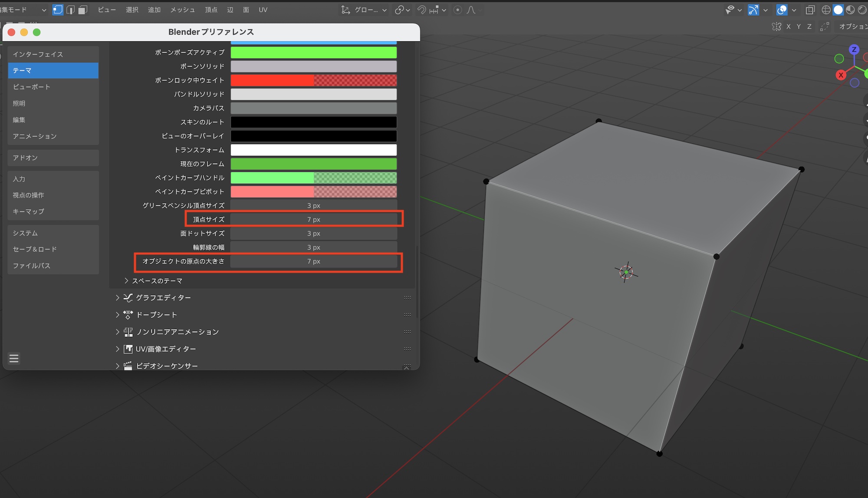Switch to edge select mode
Image resolution: width=868 pixels, height=498 pixels.
click(70, 10)
